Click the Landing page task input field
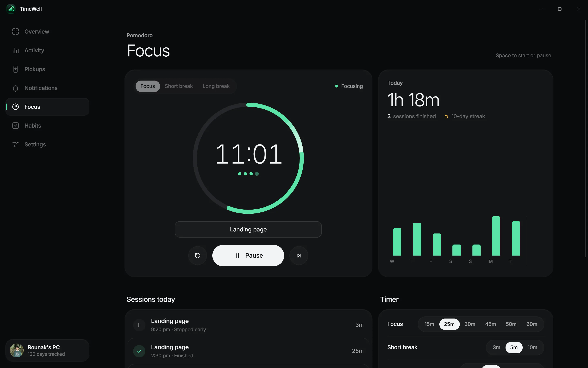The image size is (588, 368). (248, 229)
